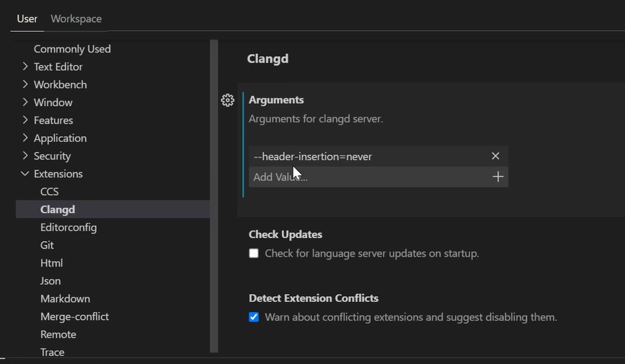The height and width of the screenshot is (364, 625).
Task: Select the Markdown extension settings
Action: pos(65,298)
